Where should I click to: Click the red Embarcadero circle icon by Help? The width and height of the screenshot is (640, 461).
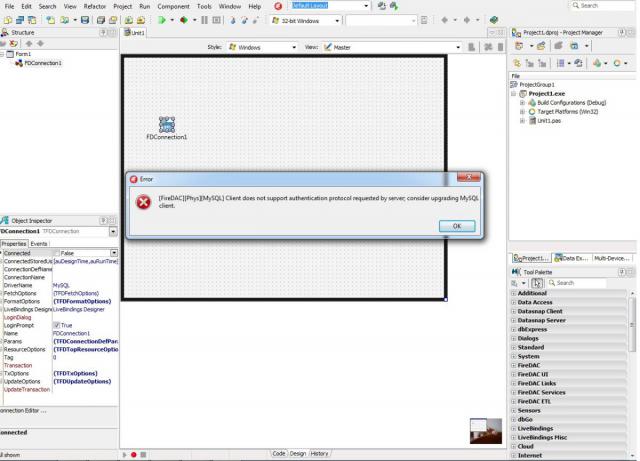pyautogui.click(x=278, y=6)
